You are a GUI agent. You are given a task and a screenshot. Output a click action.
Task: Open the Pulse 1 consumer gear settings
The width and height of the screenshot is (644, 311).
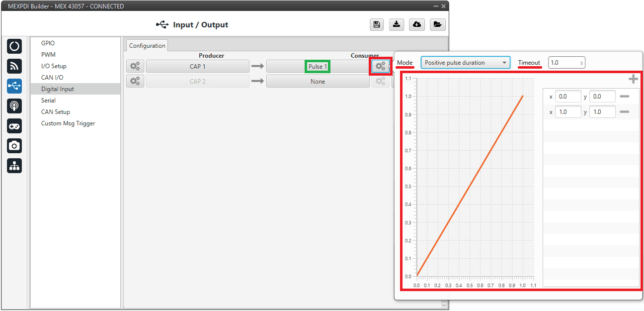click(x=381, y=66)
